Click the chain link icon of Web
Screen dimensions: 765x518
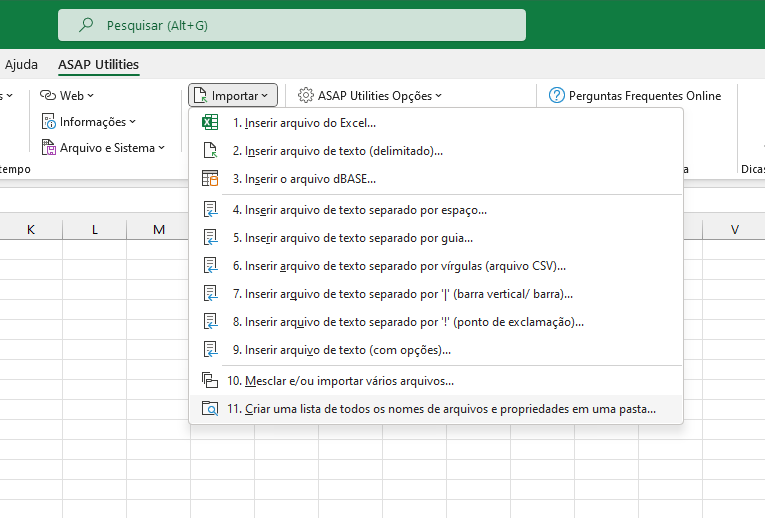[x=48, y=95]
